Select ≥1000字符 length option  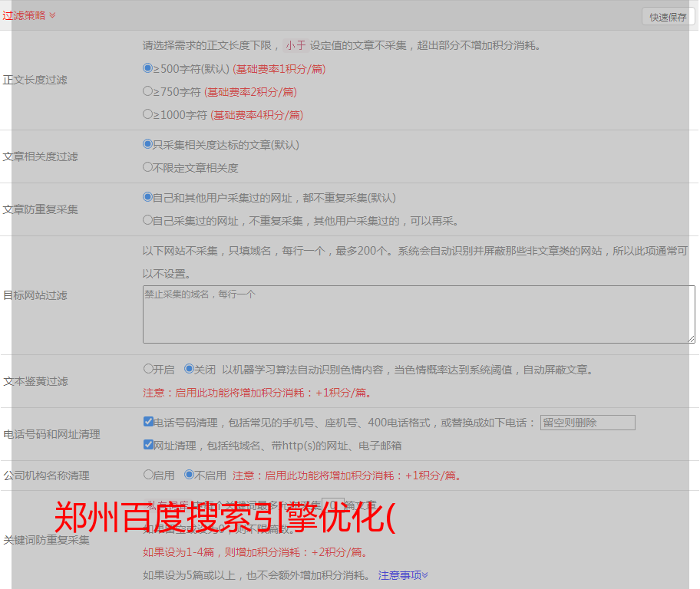pos(147,114)
